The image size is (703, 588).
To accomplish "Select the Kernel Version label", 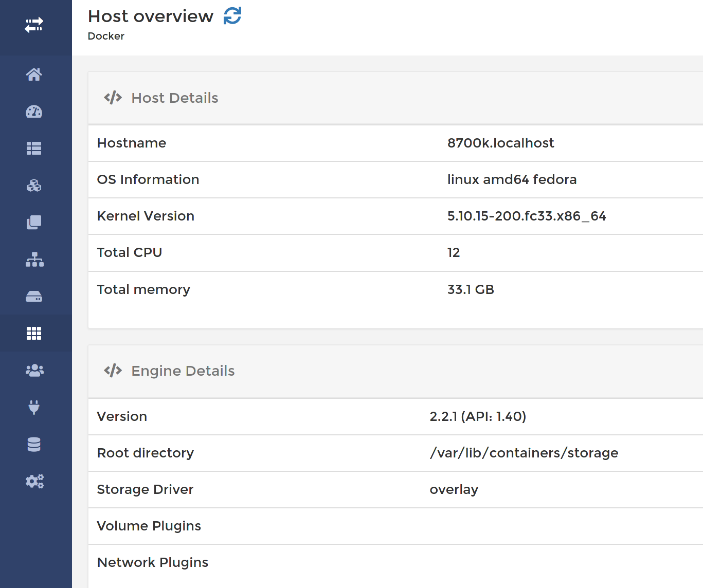I will [146, 216].
